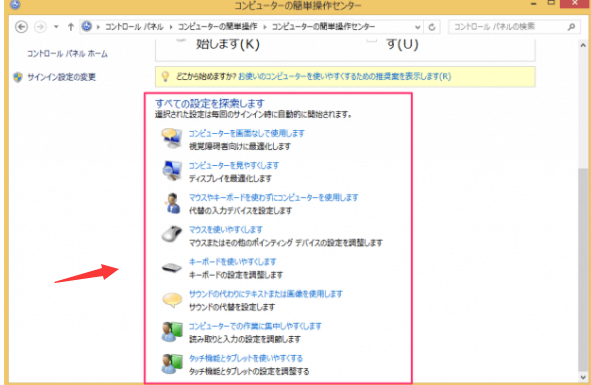Viewport: 591px width, 385px height.
Task: Go to コントロール パネル ホーム
Action: pyautogui.click(x=67, y=54)
